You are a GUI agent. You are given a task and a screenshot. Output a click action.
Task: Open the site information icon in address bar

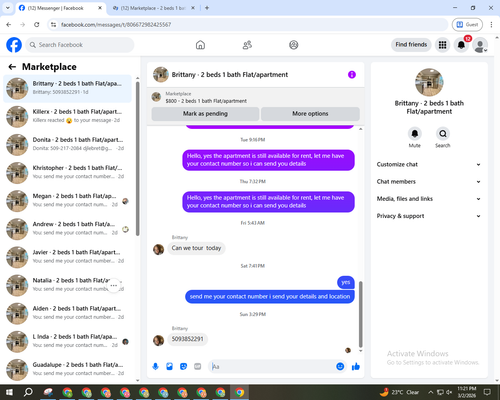pos(53,24)
